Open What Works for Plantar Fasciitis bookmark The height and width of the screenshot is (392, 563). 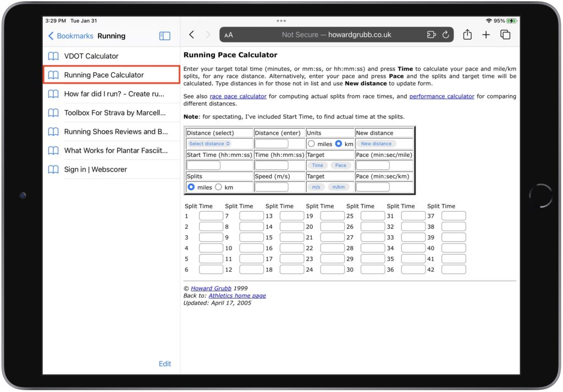click(111, 151)
